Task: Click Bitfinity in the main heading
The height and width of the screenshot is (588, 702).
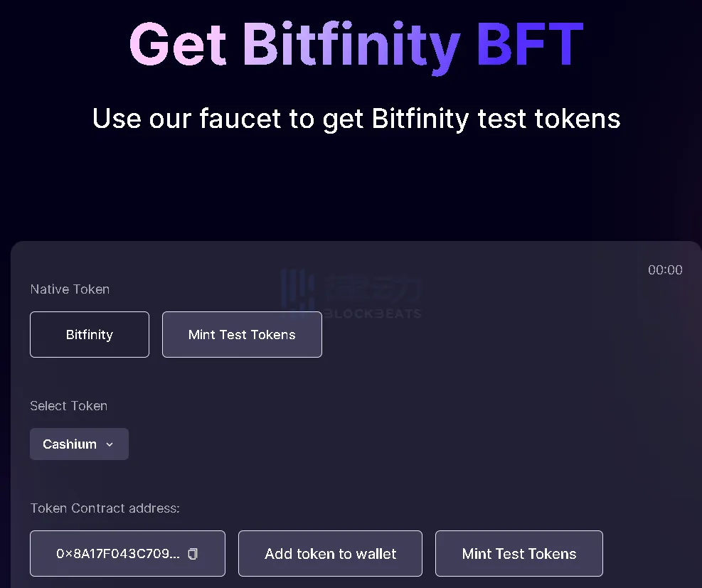Action: pyautogui.click(x=351, y=45)
